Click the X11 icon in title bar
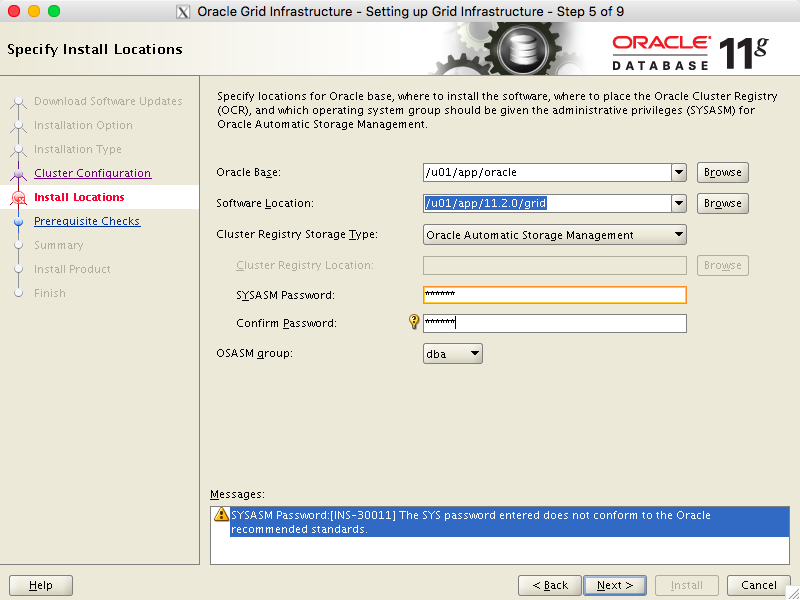The image size is (800, 600). [x=182, y=12]
